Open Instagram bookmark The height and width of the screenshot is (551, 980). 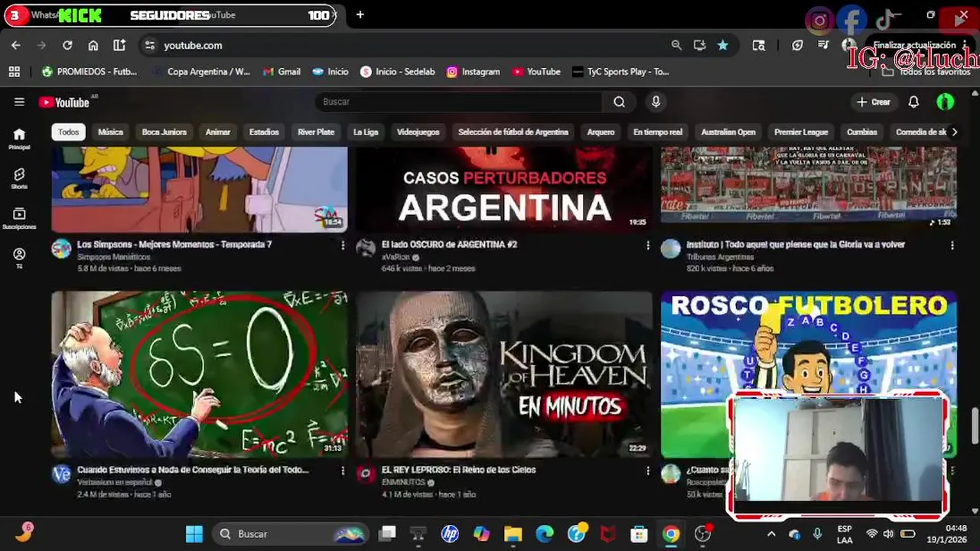[473, 71]
